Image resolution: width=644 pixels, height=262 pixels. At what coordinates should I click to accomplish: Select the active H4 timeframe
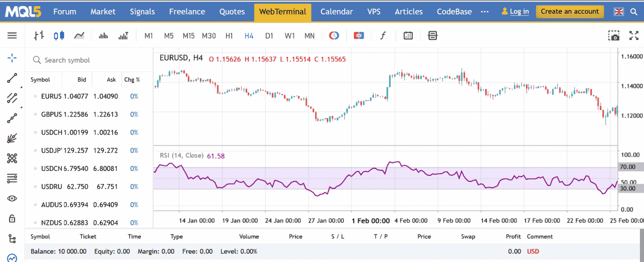click(249, 36)
